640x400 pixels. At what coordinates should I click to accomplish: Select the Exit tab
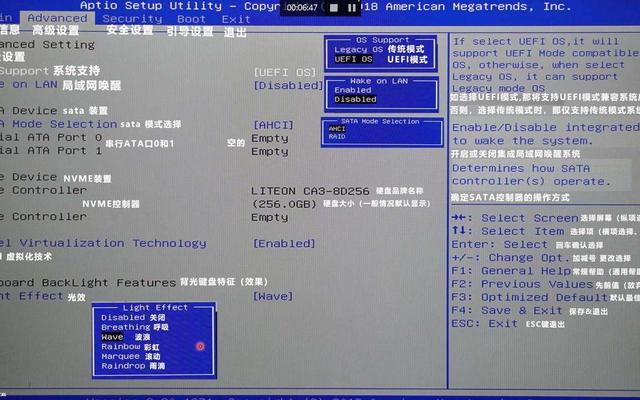click(236, 19)
